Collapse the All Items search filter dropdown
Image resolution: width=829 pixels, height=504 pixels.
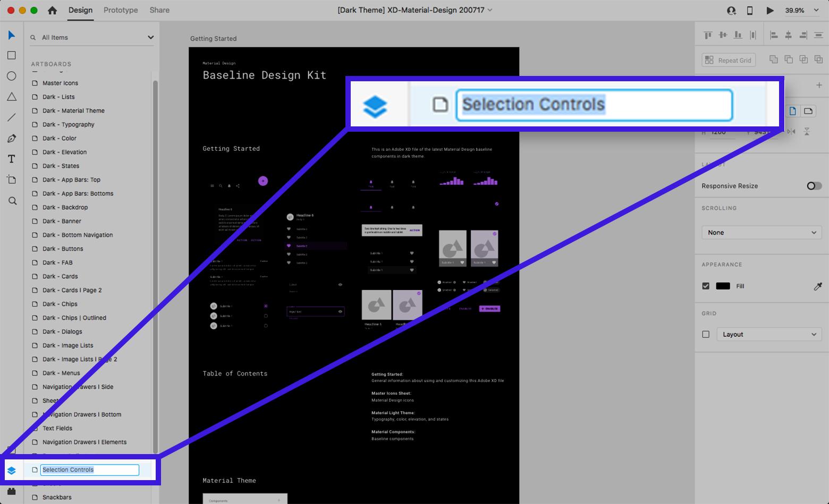tap(150, 37)
